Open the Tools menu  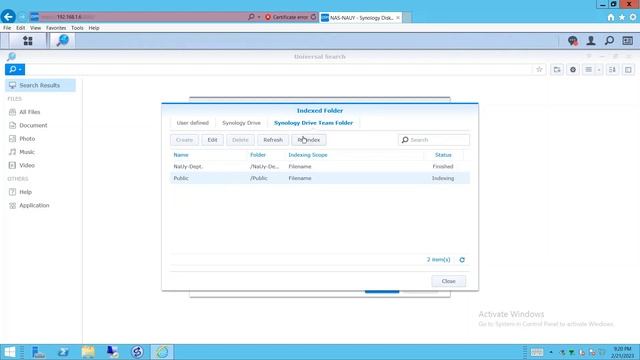(x=77, y=28)
